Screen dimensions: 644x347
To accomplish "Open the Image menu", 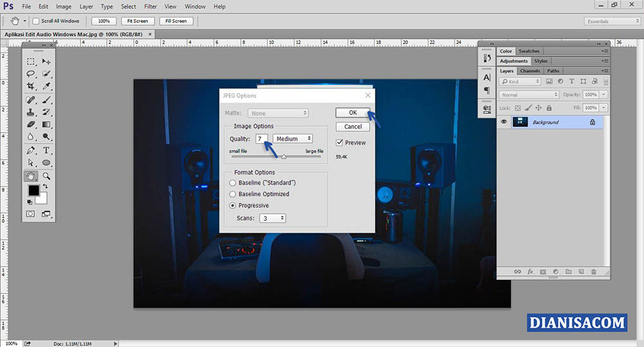I will (64, 6).
